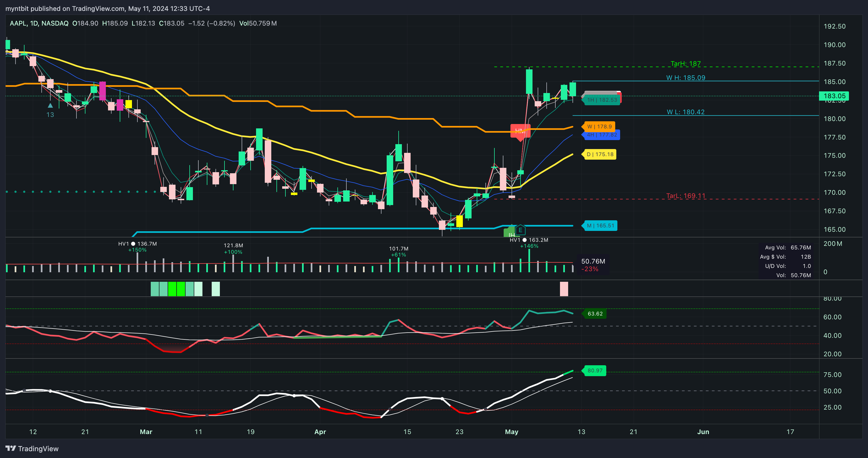Click the earnings E marker icon
This screenshot has height=458, width=868.
click(520, 230)
